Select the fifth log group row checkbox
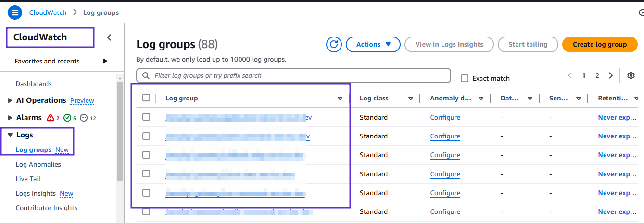The width and height of the screenshot is (644, 223). point(146,193)
